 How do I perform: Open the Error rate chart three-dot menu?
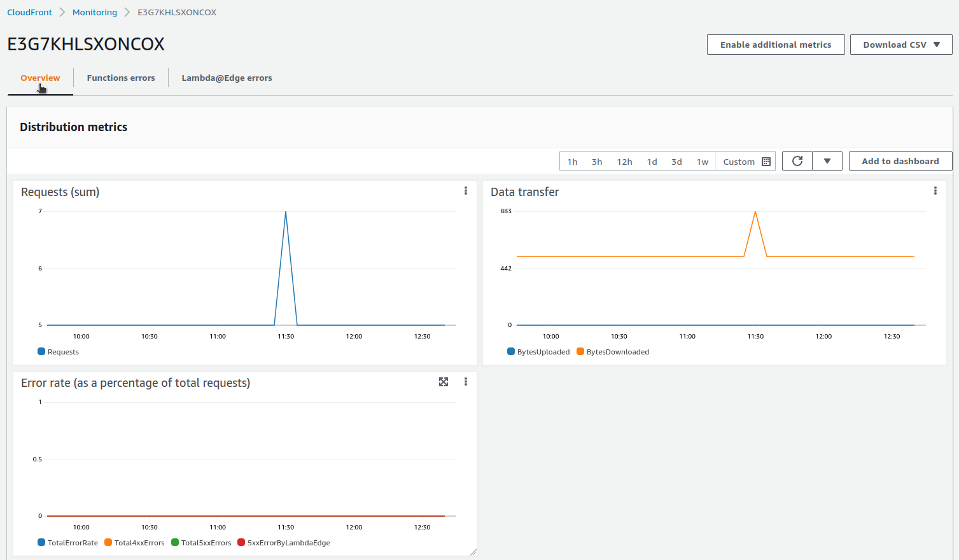click(x=466, y=382)
